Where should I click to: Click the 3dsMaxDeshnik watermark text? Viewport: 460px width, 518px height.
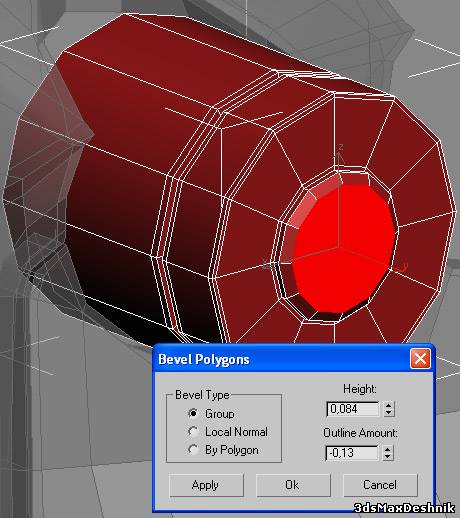pos(404,508)
